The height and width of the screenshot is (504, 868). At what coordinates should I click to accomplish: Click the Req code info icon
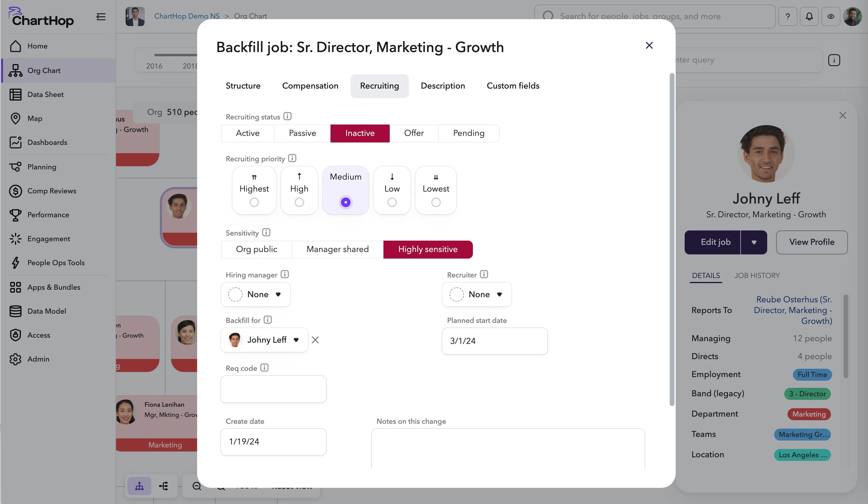coord(264,368)
